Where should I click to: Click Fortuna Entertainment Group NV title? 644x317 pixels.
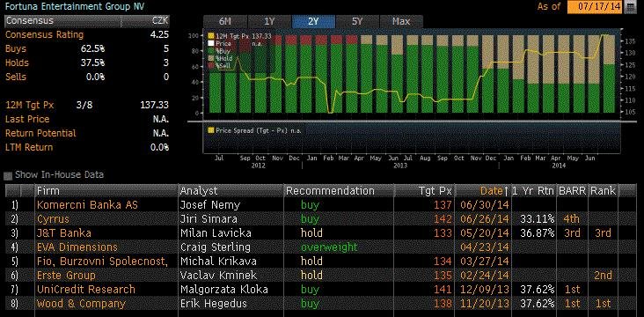pyautogui.click(x=74, y=6)
